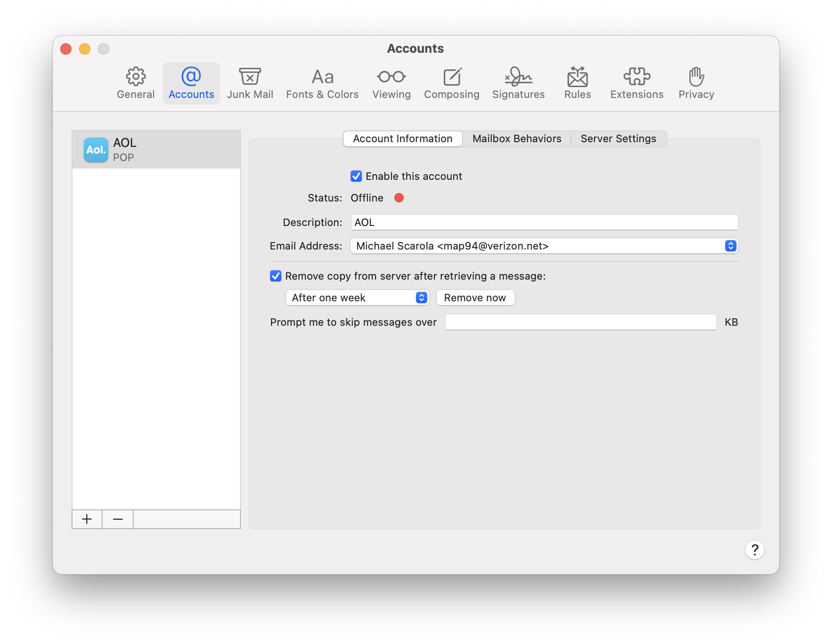Open Fonts & Colors preferences
This screenshot has width=832, height=644.
click(x=322, y=83)
